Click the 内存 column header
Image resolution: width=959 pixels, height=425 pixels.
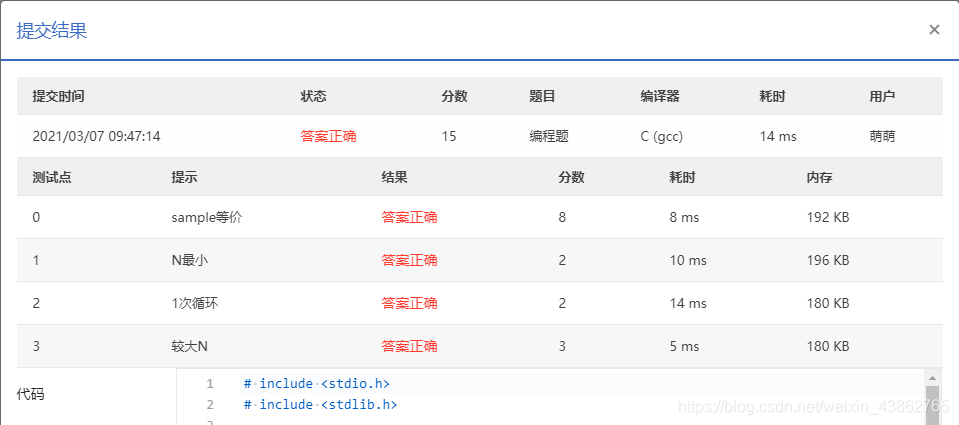820,177
